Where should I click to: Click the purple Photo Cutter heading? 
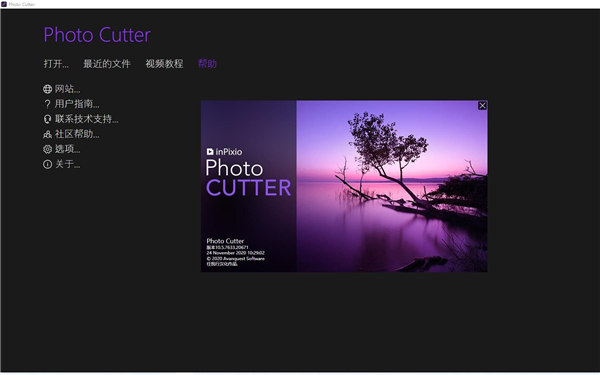tap(97, 35)
